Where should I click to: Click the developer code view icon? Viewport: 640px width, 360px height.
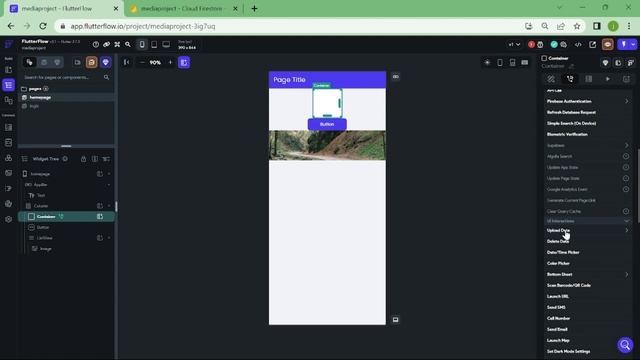[578, 44]
